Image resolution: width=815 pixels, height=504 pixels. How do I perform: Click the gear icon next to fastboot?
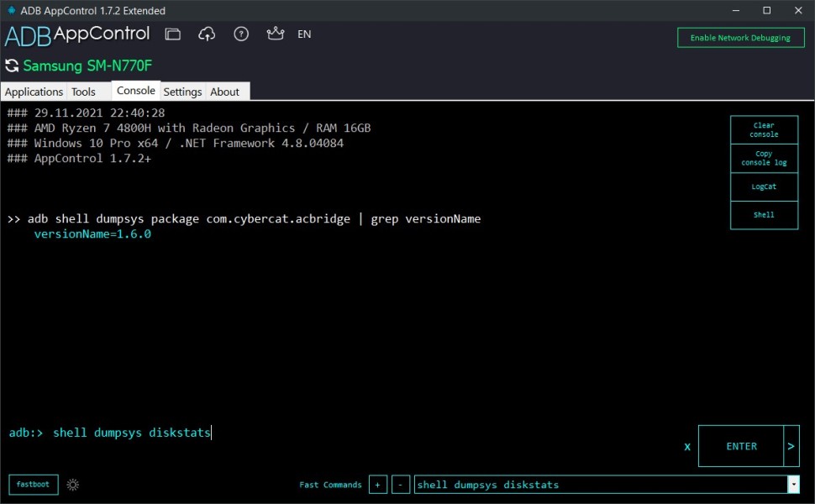(72, 485)
